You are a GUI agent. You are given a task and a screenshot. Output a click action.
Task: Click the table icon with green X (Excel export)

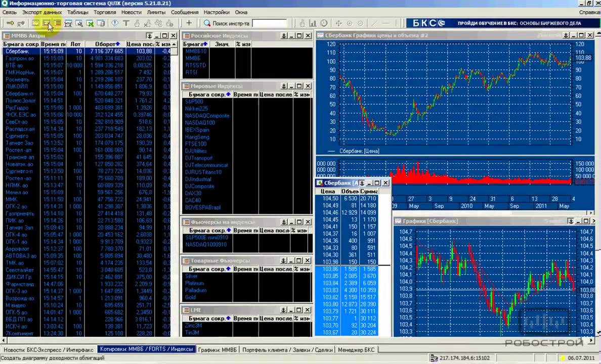90,23
